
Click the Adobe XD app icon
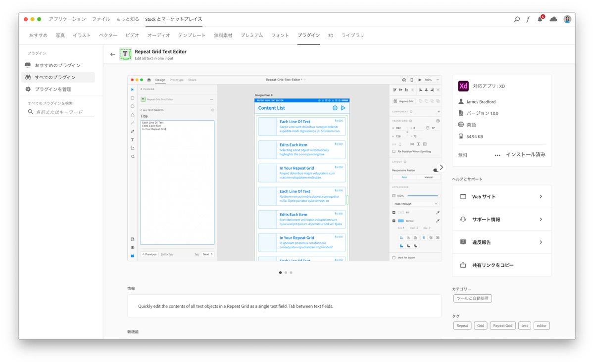pos(463,86)
